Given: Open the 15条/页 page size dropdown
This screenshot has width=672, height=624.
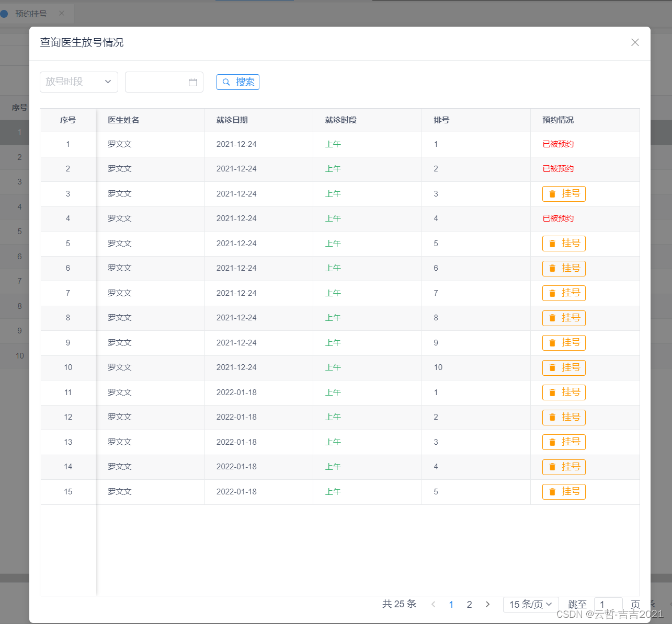Looking at the screenshot, I should click(x=531, y=605).
